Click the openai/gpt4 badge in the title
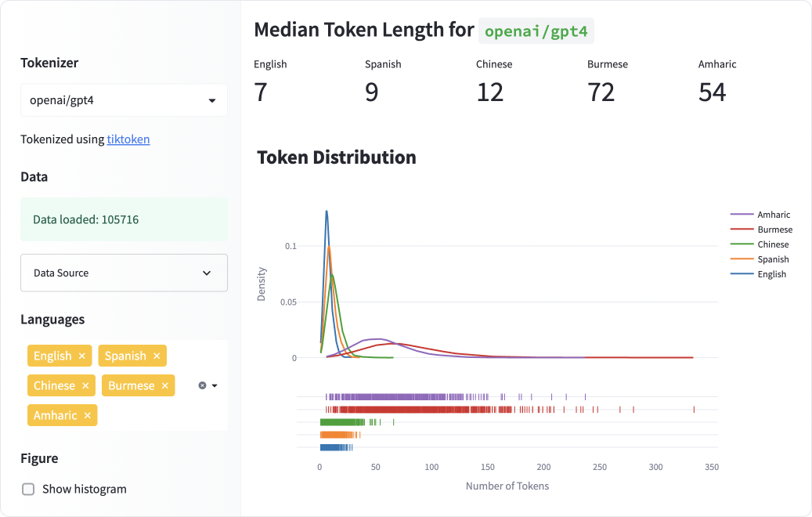 tap(536, 31)
